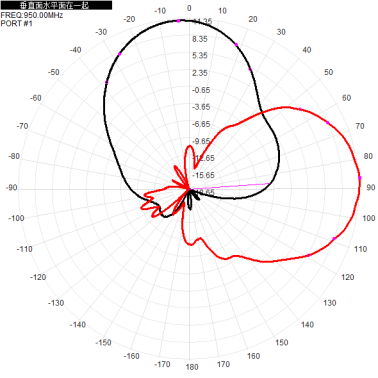Click the black Chinese title banner

pos(56,5)
